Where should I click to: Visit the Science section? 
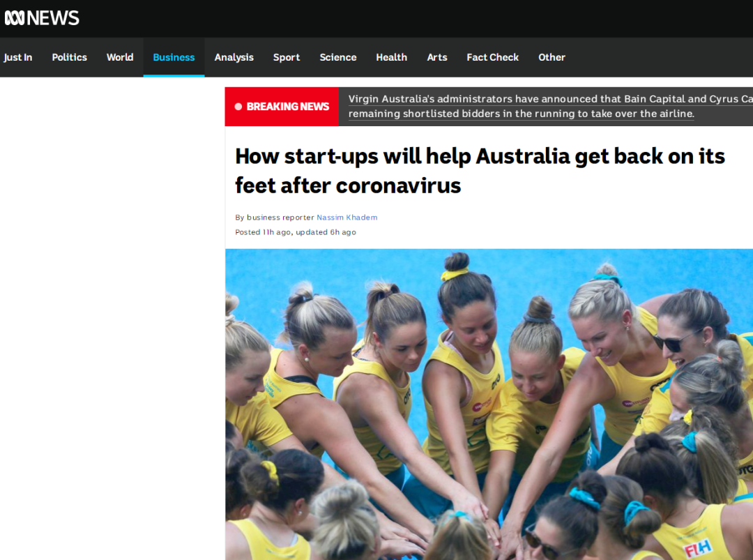[x=338, y=57]
